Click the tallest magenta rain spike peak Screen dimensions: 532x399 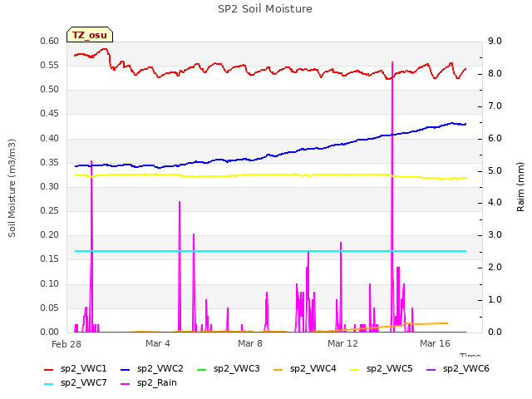point(392,62)
